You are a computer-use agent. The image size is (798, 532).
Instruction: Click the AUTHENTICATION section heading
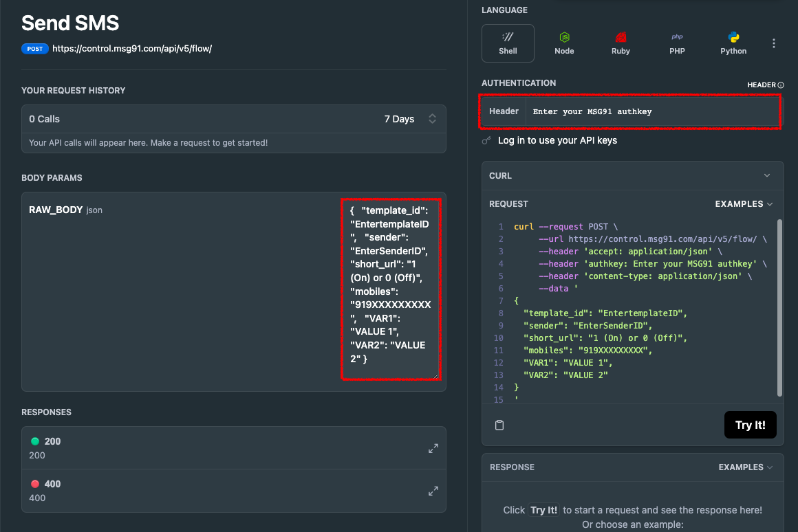coord(519,83)
